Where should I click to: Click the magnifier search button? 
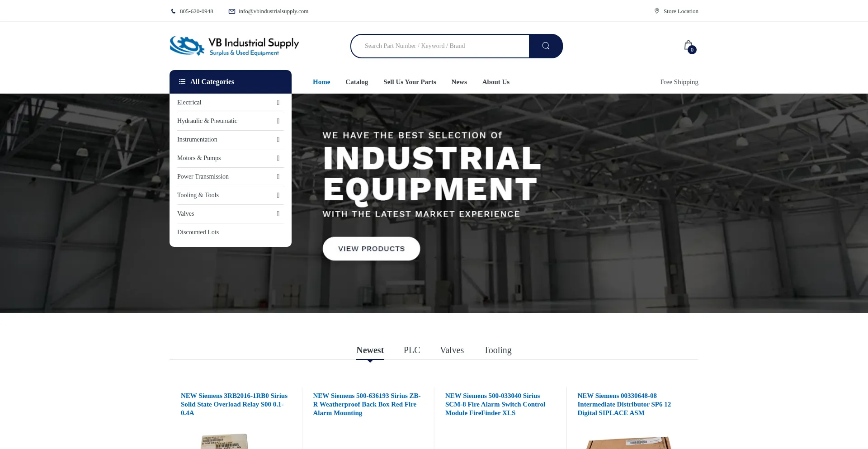click(x=546, y=46)
